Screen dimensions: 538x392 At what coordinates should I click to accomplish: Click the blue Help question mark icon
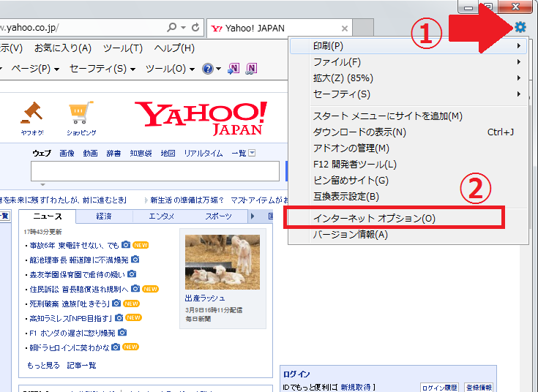[x=208, y=69]
